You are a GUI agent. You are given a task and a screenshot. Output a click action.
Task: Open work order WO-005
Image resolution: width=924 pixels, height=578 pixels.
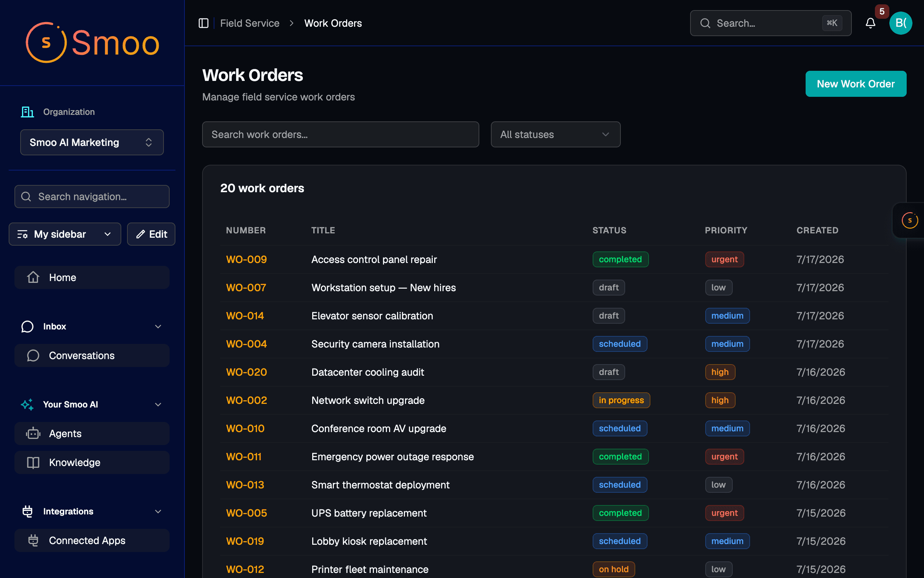[246, 513]
